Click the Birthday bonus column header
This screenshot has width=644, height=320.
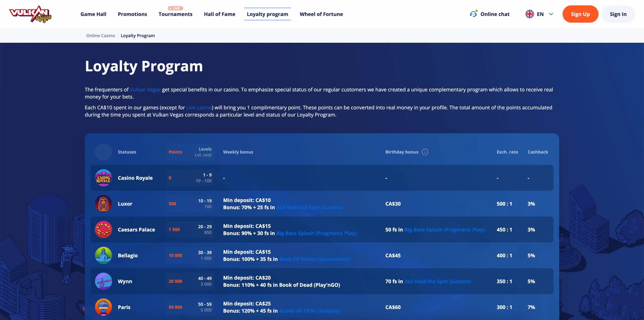[x=402, y=152]
